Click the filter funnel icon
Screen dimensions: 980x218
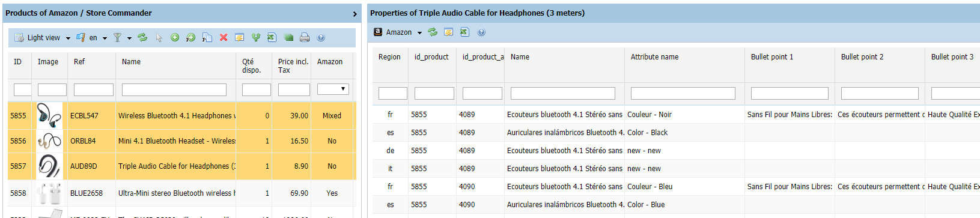click(117, 37)
